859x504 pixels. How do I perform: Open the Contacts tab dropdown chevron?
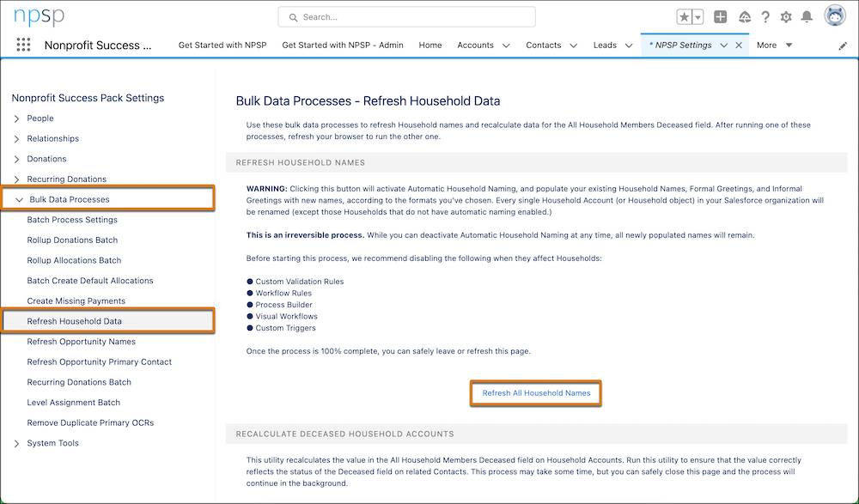(573, 46)
